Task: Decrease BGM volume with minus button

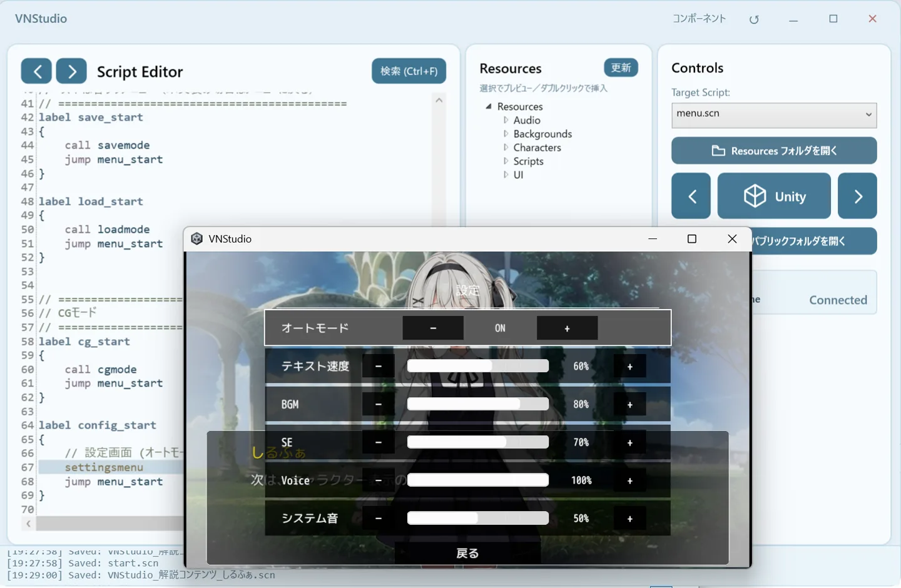Action: coord(379,404)
